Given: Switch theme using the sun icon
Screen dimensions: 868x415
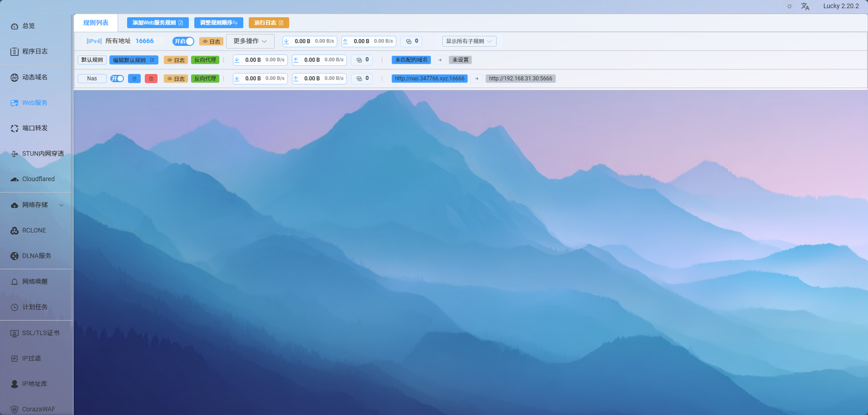Looking at the screenshot, I should pyautogui.click(x=789, y=6).
